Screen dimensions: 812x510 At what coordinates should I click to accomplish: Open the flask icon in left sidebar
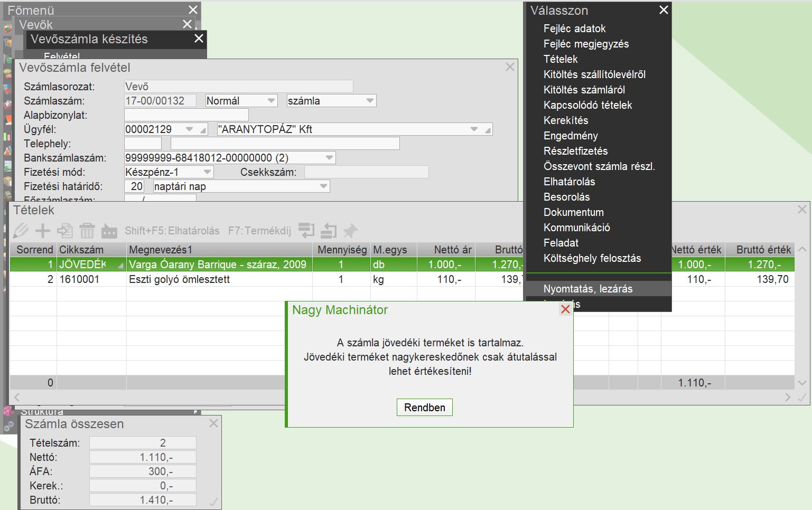pos(7,152)
